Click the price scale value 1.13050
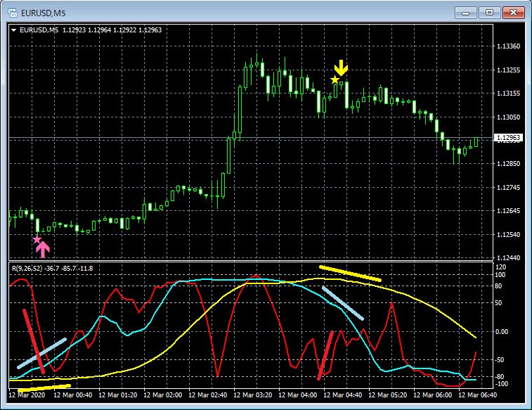532x410 pixels. point(508,117)
